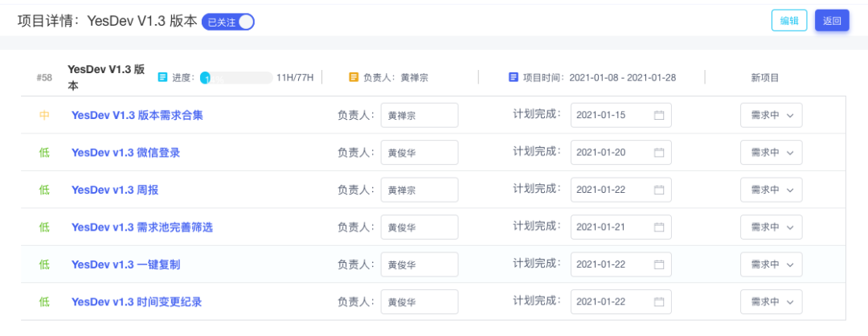
Task: Open the YesDev v1.3 时间变更纪录 link
Action: pyautogui.click(x=137, y=302)
